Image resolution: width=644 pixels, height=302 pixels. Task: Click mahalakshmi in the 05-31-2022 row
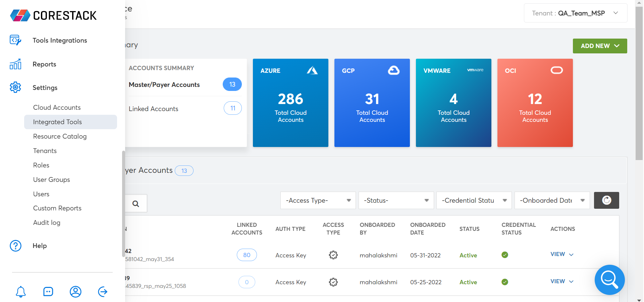(x=378, y=255)
